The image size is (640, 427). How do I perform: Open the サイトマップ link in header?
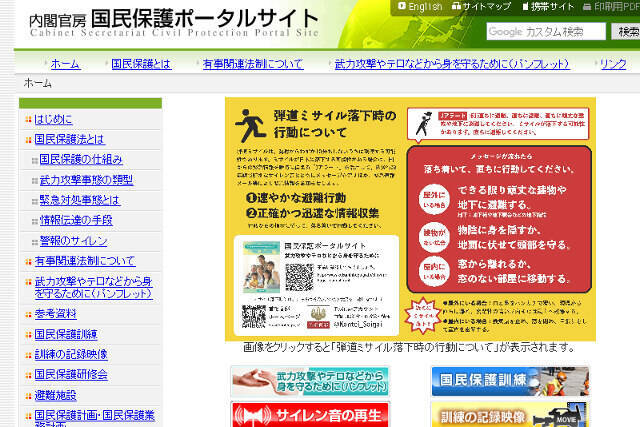[x=486, y=6]
